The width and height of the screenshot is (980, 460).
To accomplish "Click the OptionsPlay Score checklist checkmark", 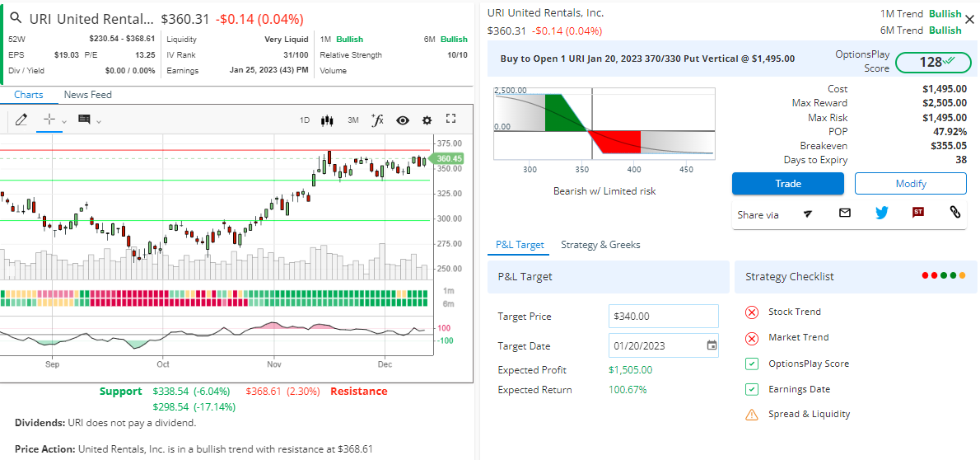I will click(752, 364).
